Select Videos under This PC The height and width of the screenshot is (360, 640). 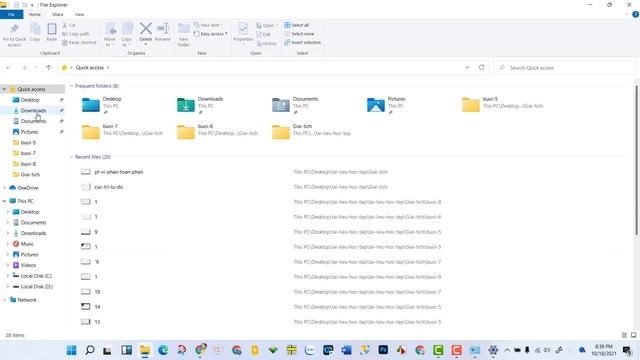click(28, 265)
